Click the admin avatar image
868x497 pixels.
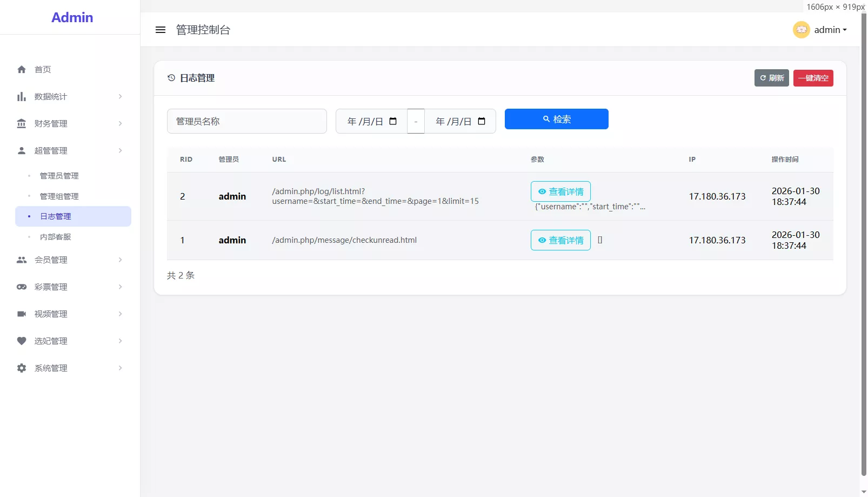pyautogui.click(x=801, y=30)
